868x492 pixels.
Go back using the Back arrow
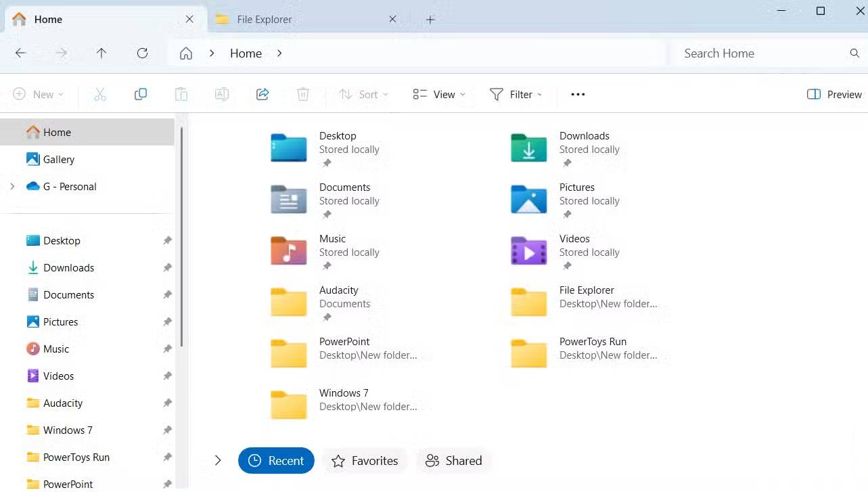click(x=21, y=53)
